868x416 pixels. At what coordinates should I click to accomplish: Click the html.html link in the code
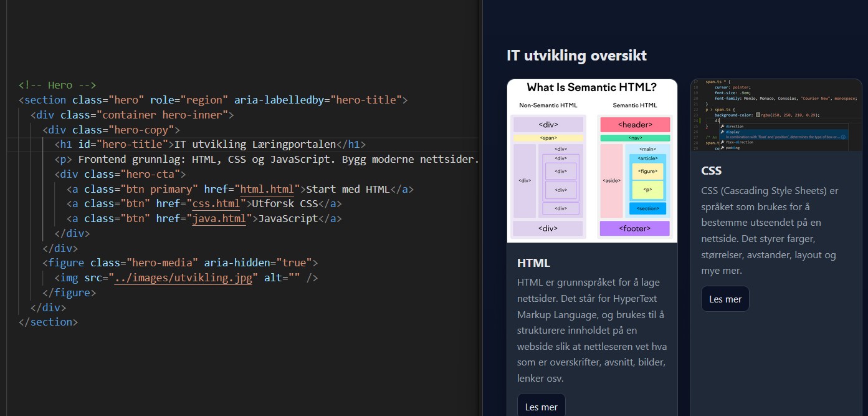coord(268,189)
